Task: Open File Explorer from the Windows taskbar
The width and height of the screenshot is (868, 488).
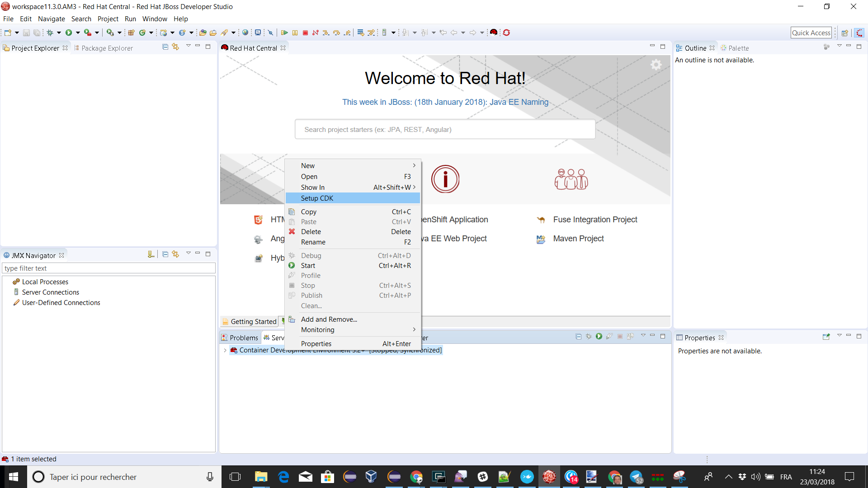Action: point(261,477)
